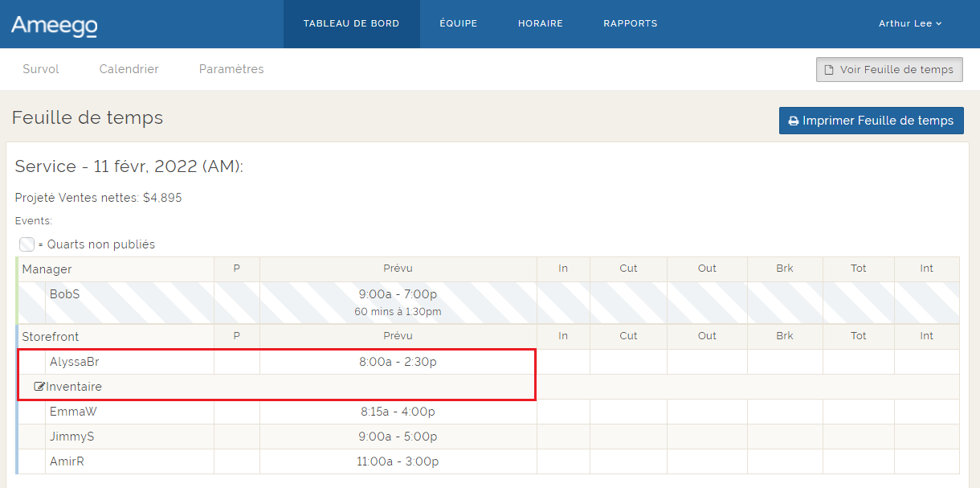Click the Ameego logo
This screenshot has height=488, width=980.
54,25
